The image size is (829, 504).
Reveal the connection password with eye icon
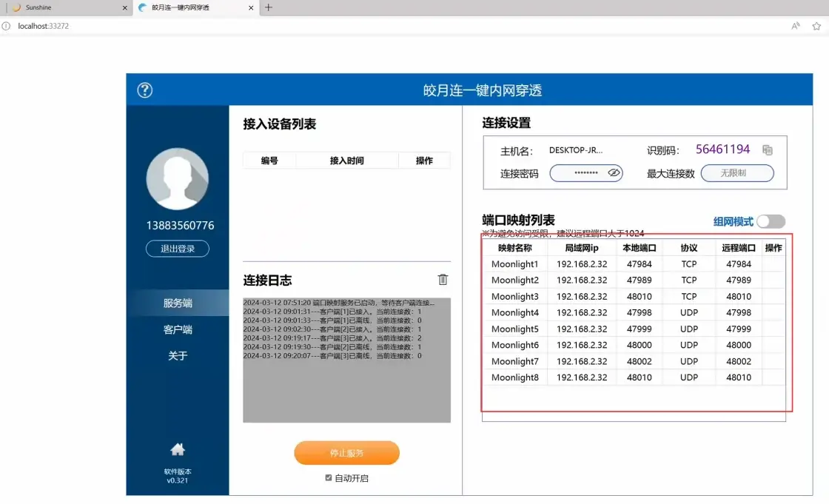[x=614, y=173]
